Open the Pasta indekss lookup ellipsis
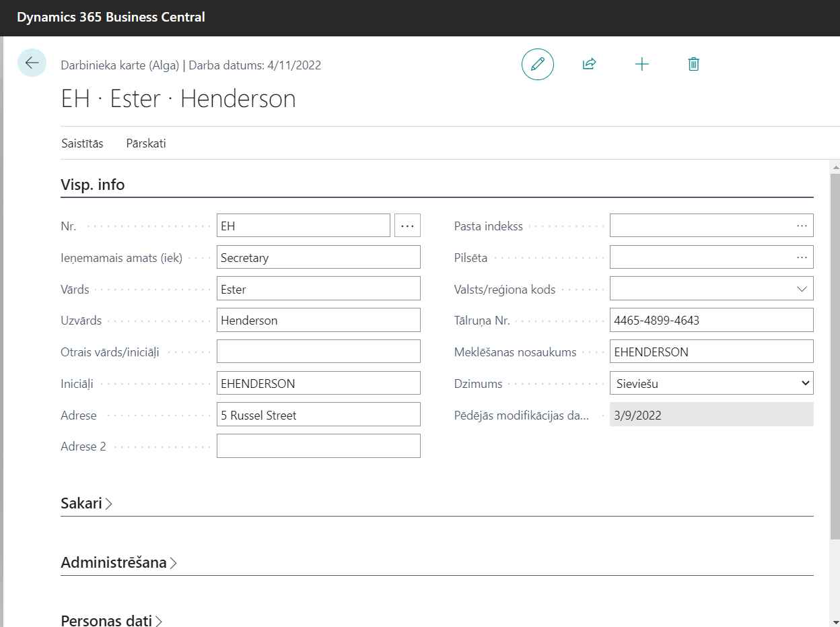The height and width of the screenshot is (627, 840). (801, 226)
